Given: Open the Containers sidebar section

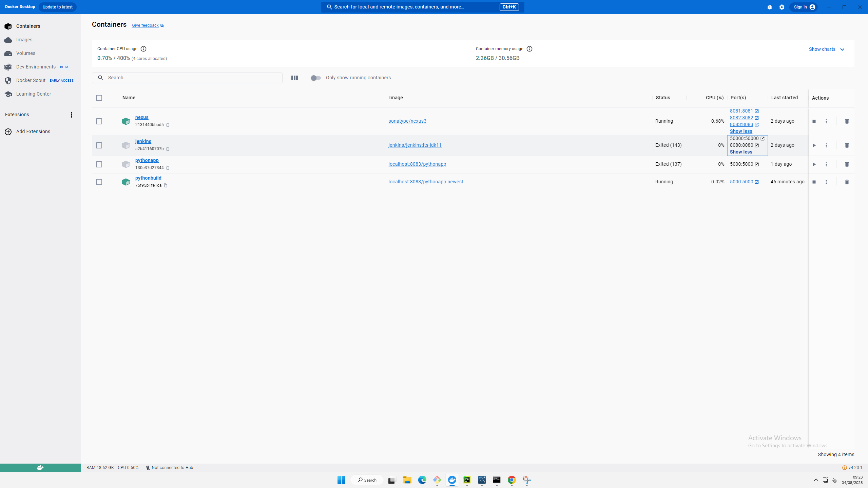Looking at the screenshot, I should click(x=28, y=26).
